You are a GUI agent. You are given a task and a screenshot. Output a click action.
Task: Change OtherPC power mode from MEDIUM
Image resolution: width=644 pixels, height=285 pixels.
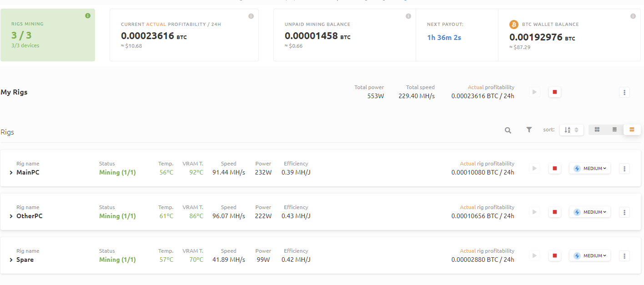coord(590,212)
